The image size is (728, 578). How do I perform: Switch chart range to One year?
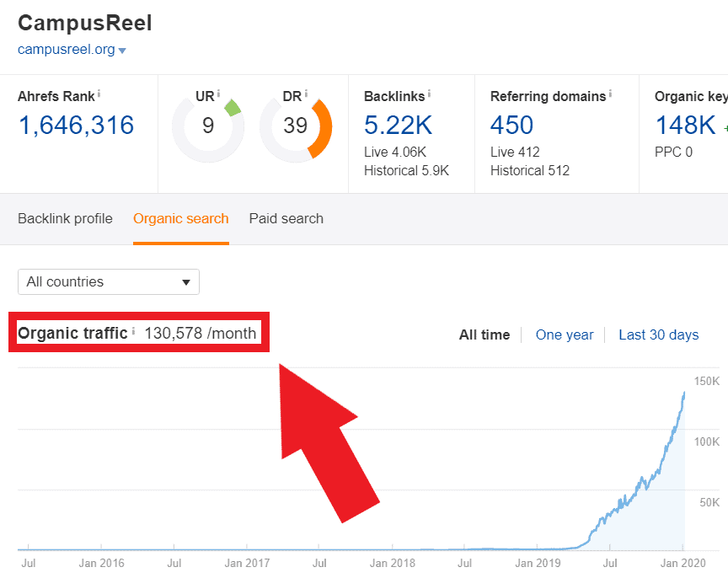(565, 334)
